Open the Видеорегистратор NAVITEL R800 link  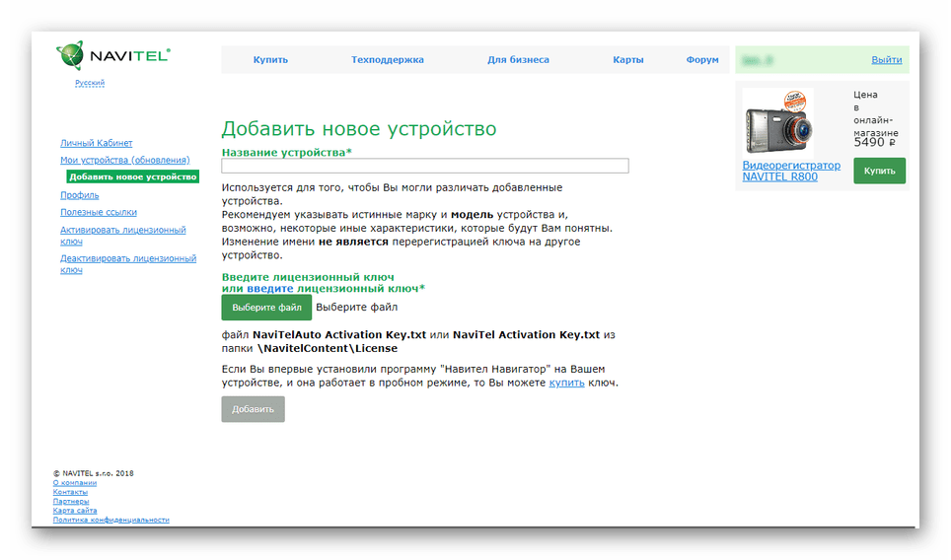point(791,171)
